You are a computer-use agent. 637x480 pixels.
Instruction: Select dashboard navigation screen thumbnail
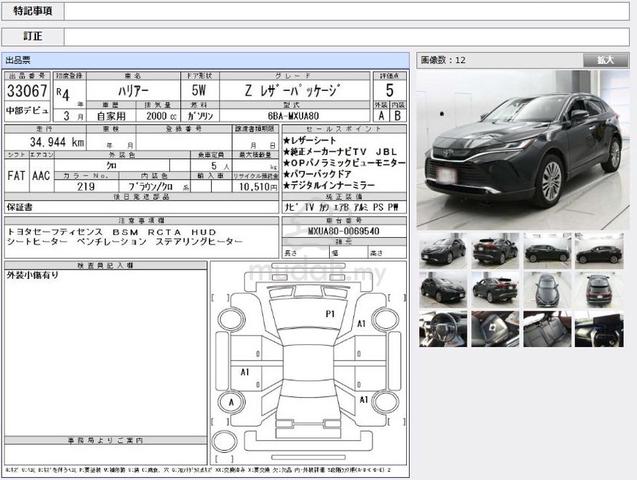coord(599,329)
